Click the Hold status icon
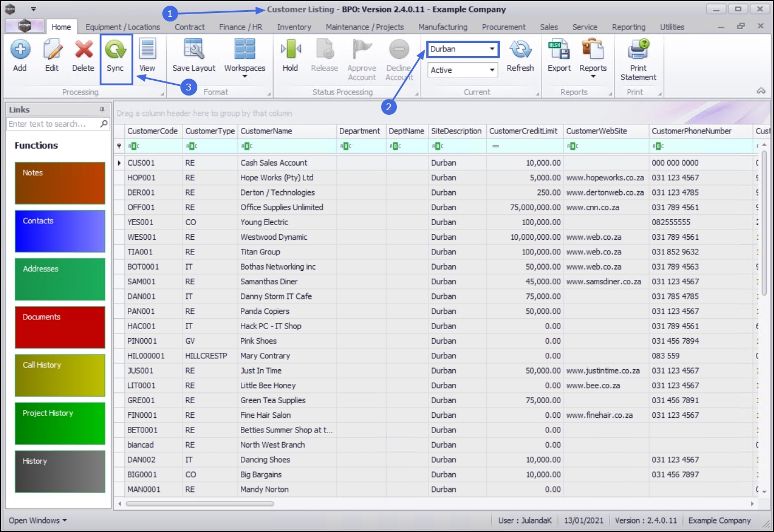The width and height of the screenshot is (774, 532). (x=291, y=50)
